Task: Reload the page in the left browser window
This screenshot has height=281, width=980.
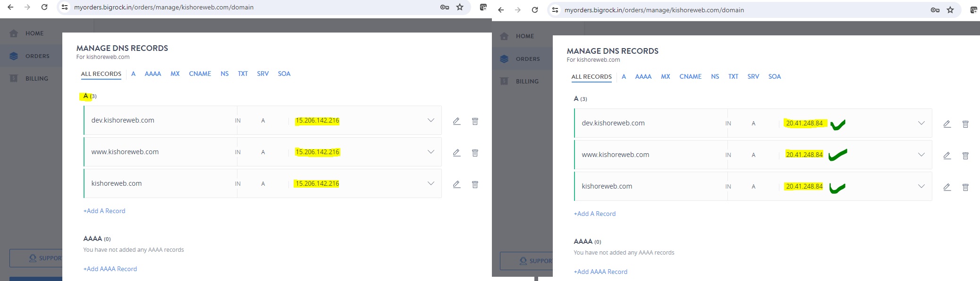Action: (44, 7)
